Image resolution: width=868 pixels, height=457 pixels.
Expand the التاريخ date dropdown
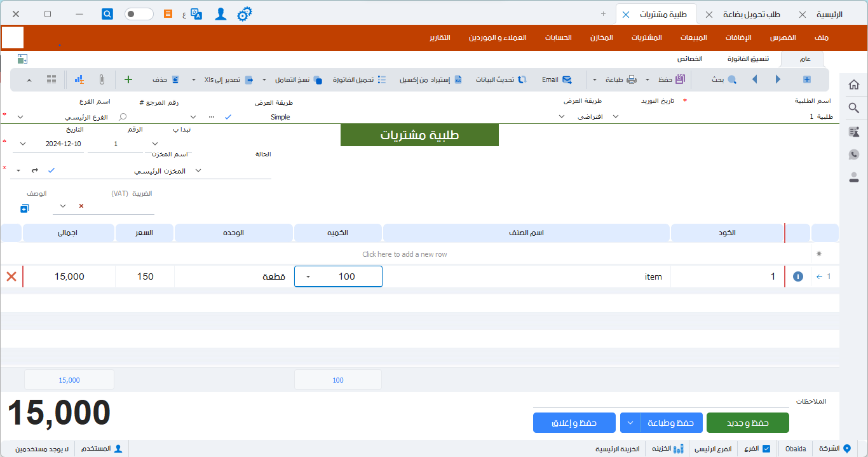coord(24,144)
